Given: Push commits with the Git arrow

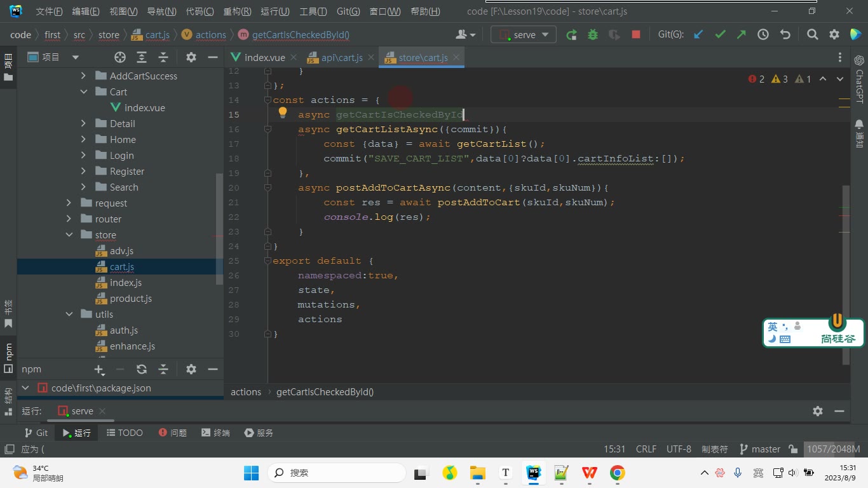Looking at the screenshot, I should [x=742, y=35].
